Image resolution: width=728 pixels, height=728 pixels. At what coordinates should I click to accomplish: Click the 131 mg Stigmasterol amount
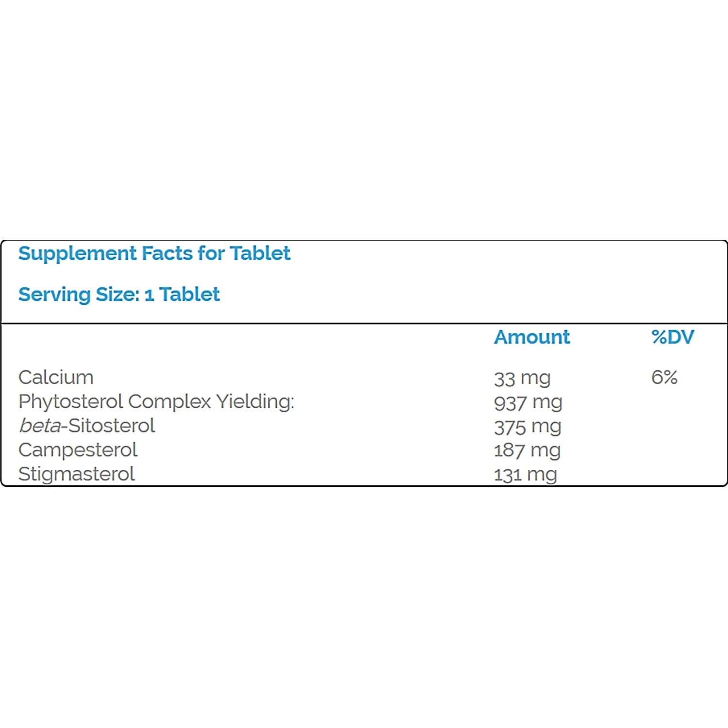click(525, 475)
